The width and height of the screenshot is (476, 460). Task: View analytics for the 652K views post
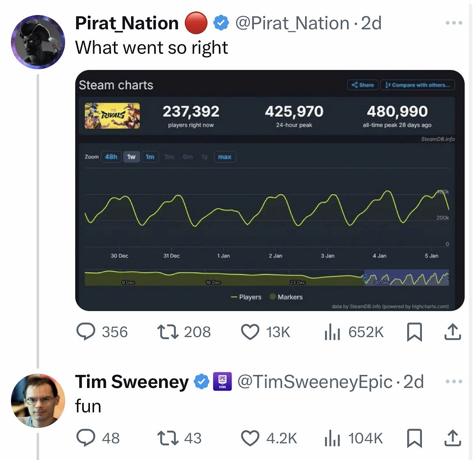coord(332,332)
